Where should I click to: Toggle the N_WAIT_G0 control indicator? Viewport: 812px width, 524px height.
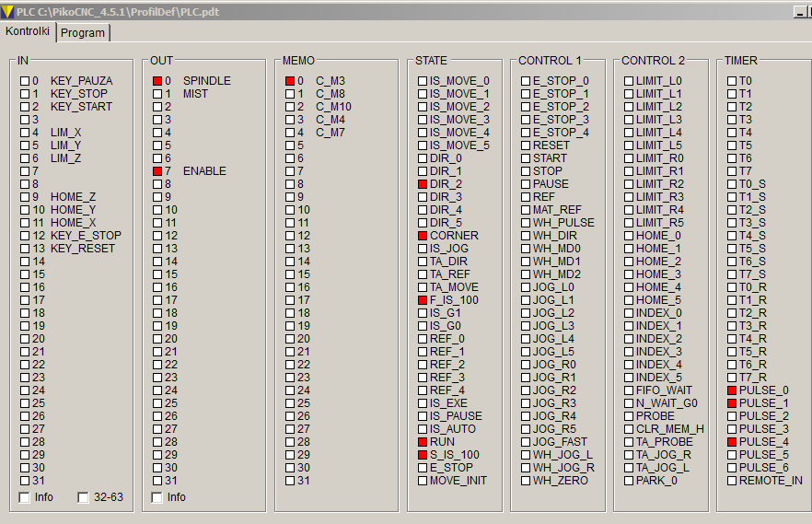[629, 402]
